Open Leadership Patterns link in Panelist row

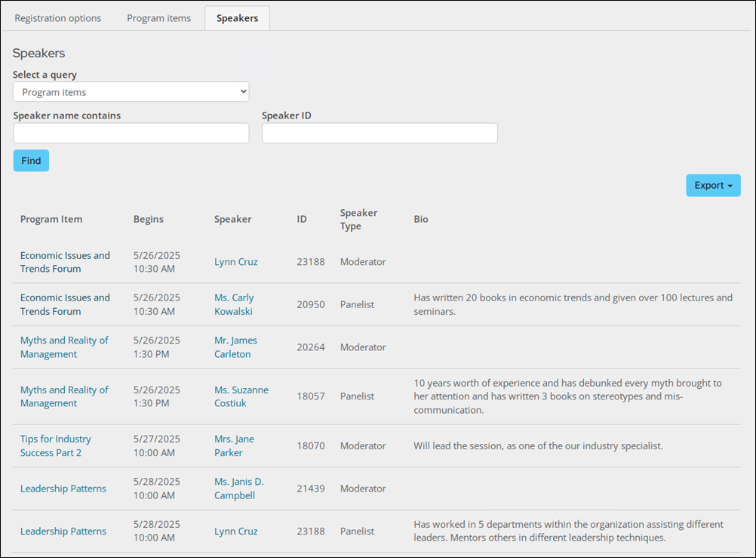63,531
